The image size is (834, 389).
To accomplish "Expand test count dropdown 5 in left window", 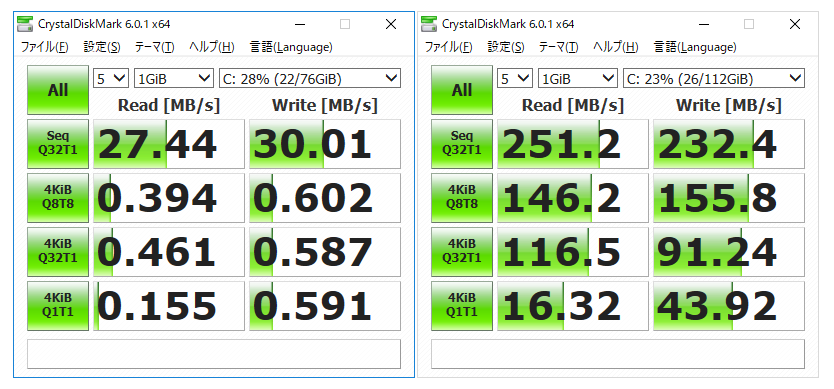I will (111, 79).
